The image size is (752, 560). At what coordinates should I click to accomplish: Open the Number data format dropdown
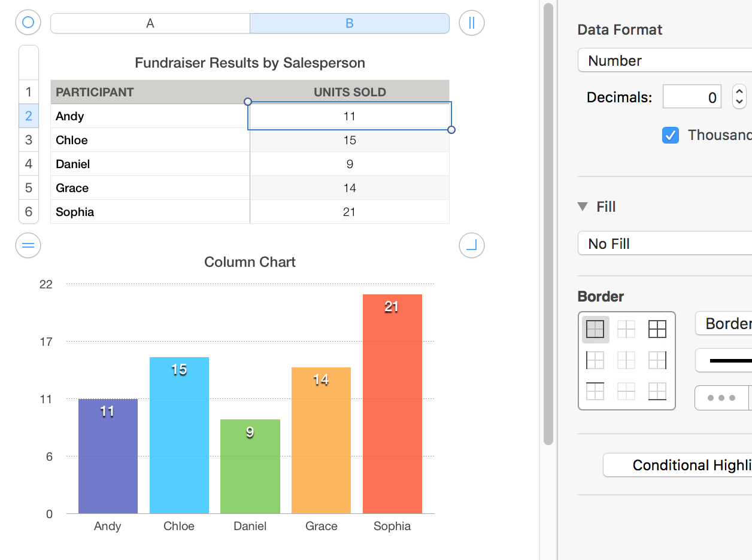pos(665,61)
